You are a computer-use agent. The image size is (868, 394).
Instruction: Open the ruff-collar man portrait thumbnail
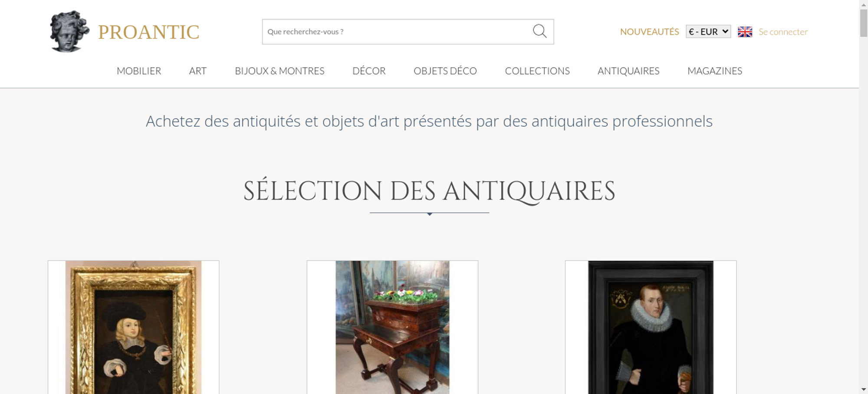tap(651, 327)
